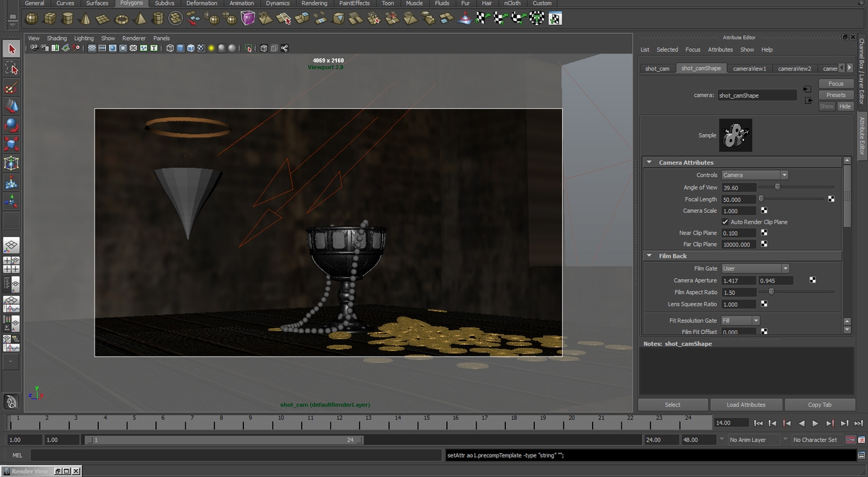Activate the Show Manipulator tool
This screenshot has width=868, height=477.
tap(12, 201)
